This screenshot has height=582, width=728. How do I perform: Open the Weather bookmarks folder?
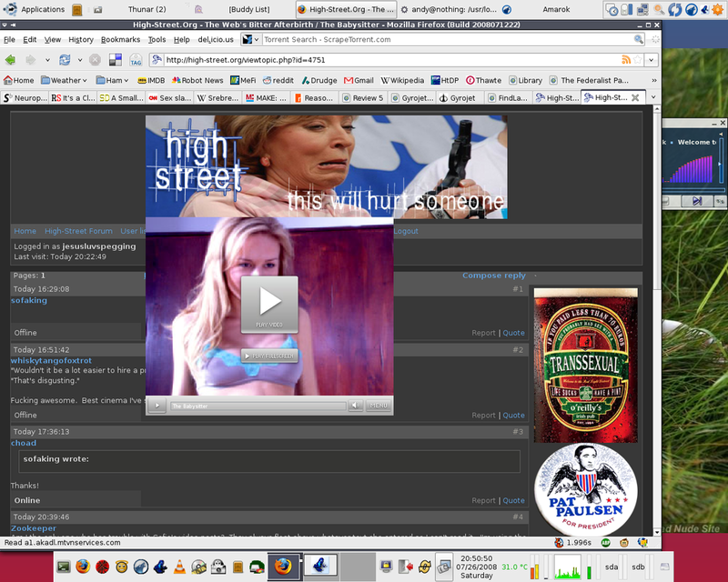64,80
